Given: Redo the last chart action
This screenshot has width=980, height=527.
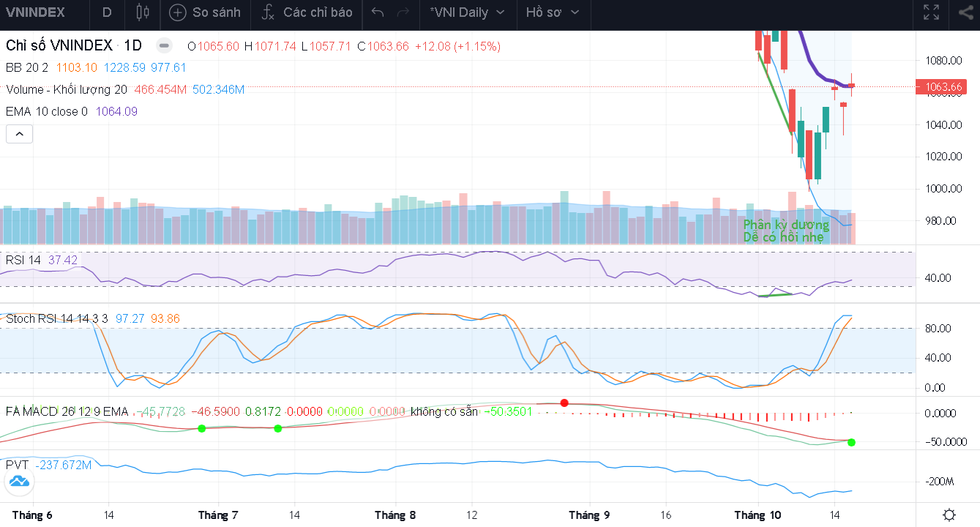Looking at the screenshot, I should click(x=403, y=12).
